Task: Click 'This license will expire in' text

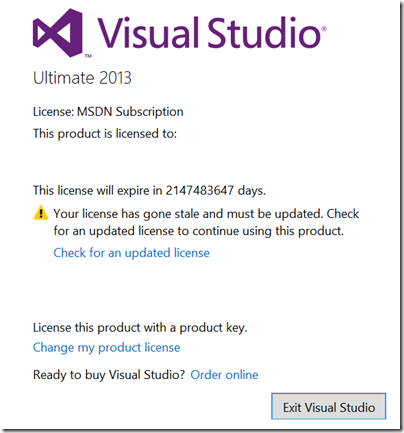Action: tap(97, 191)
